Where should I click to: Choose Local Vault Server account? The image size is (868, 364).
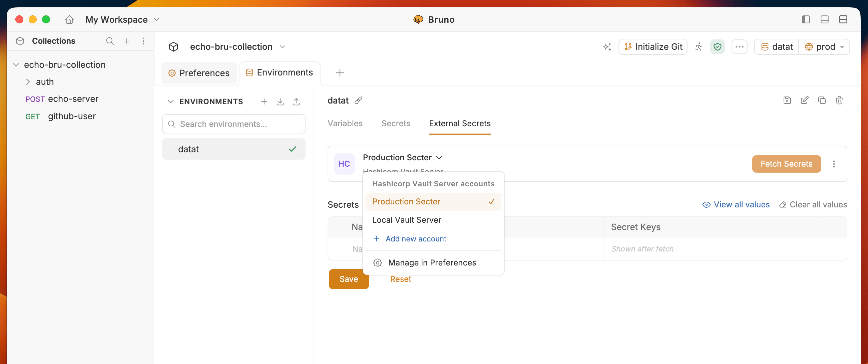pos(433,220)
